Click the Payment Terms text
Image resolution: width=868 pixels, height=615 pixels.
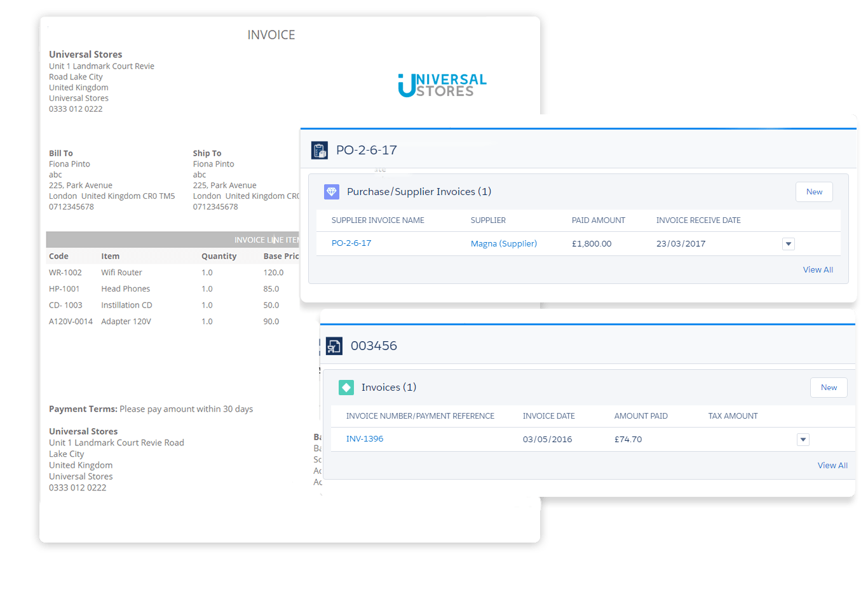[x=151, y=409]
